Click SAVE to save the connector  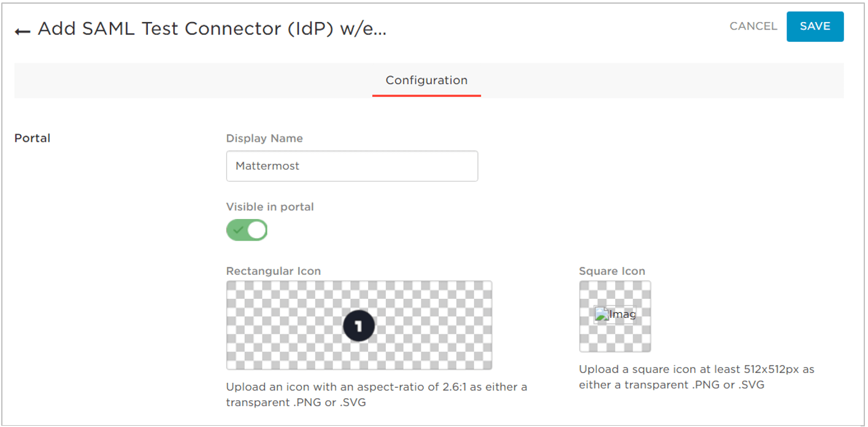815,26
